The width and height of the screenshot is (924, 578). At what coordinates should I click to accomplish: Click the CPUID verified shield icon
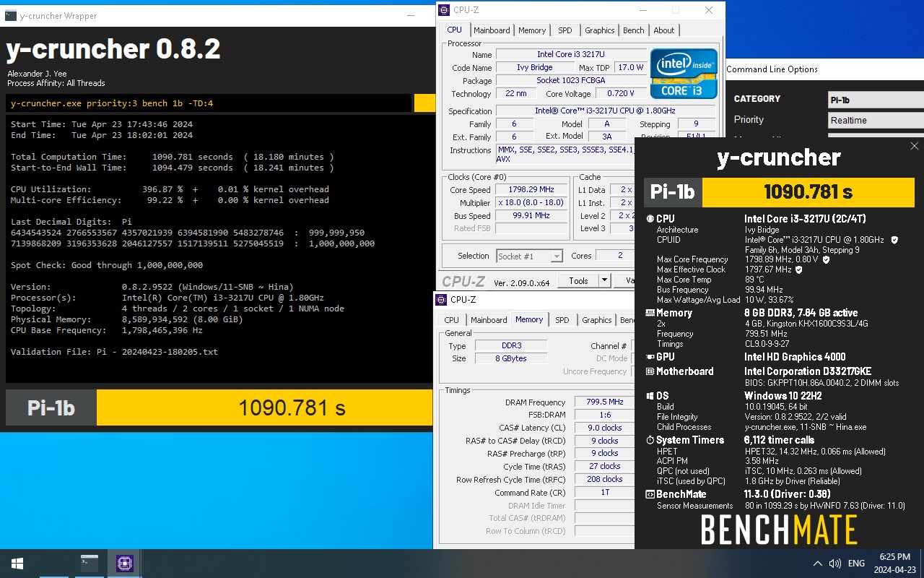point(894,240)
